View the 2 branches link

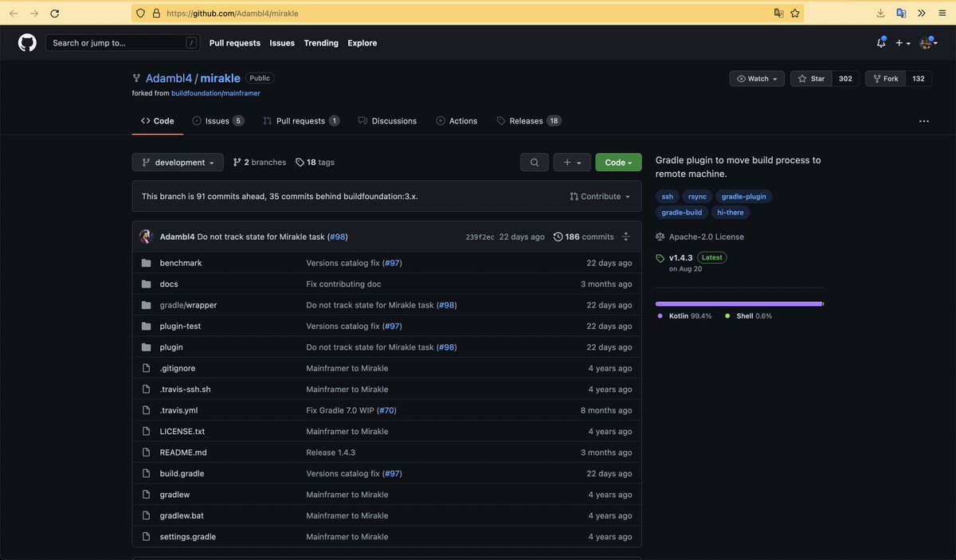[260, 163]
